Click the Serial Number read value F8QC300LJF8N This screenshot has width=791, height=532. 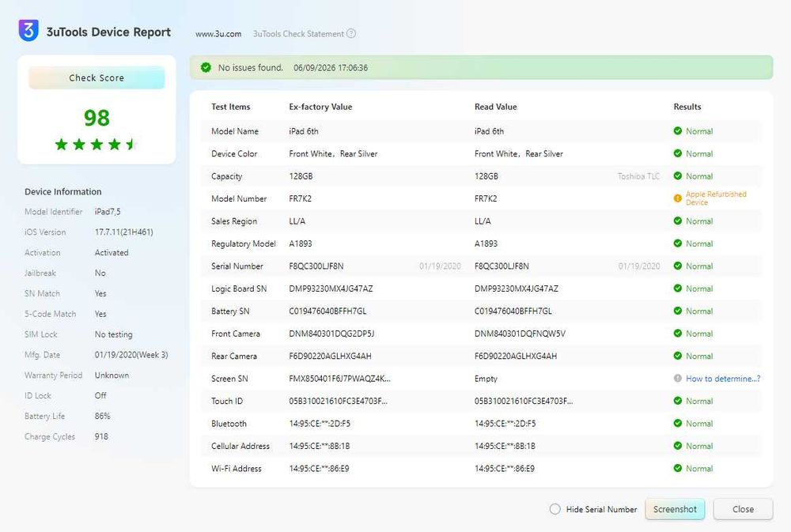(501, 266)
